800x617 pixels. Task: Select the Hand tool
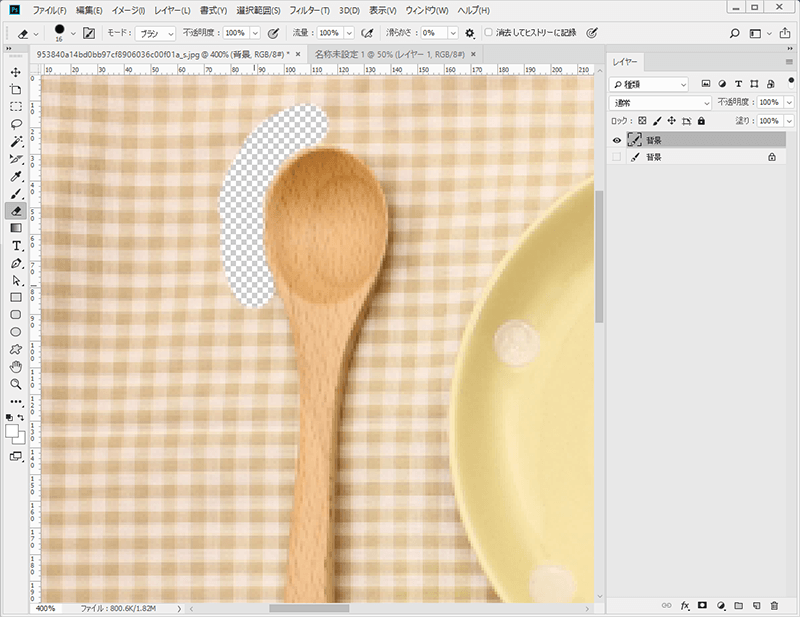pos(16,367)
